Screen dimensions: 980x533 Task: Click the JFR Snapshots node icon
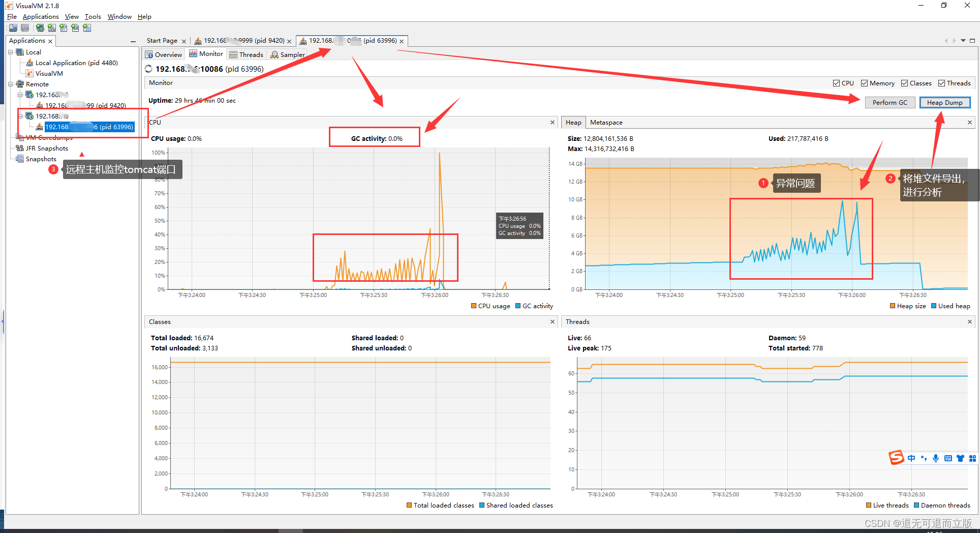click(20, 148)
